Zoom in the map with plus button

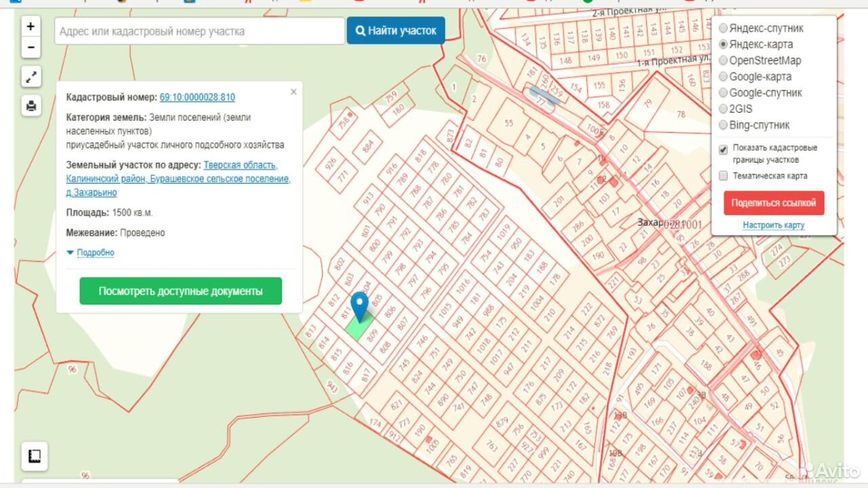31,27
